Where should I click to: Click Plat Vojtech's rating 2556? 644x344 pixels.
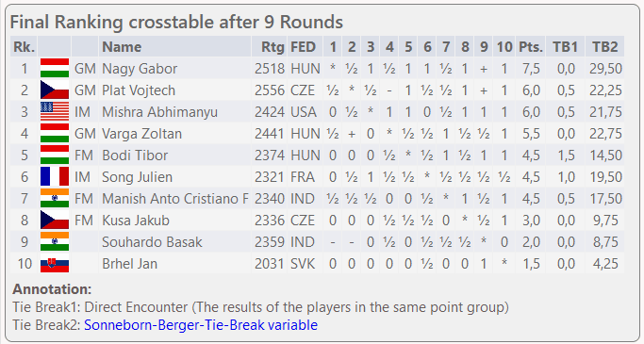click(x=270, y=90)
